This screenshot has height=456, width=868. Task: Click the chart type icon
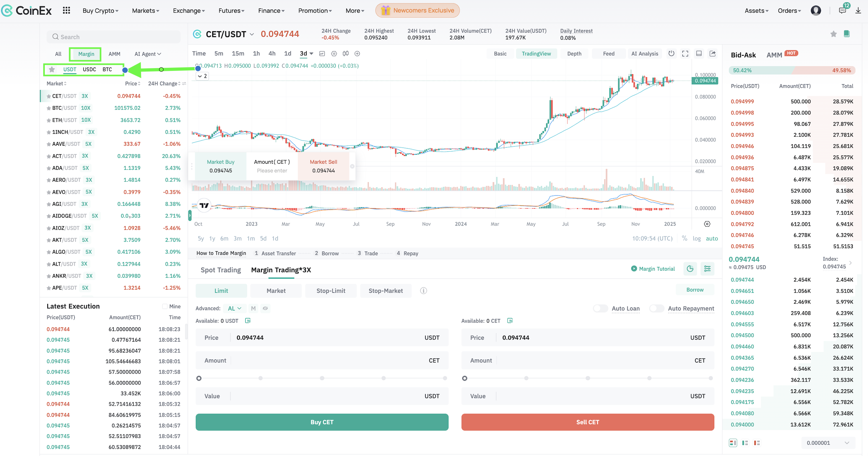tap(322, 53)
